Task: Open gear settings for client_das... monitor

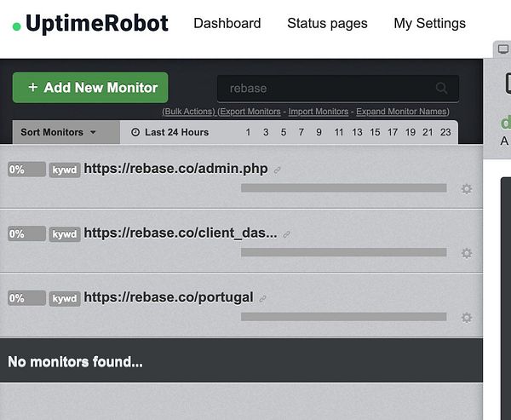Action: tap(467, 253)
